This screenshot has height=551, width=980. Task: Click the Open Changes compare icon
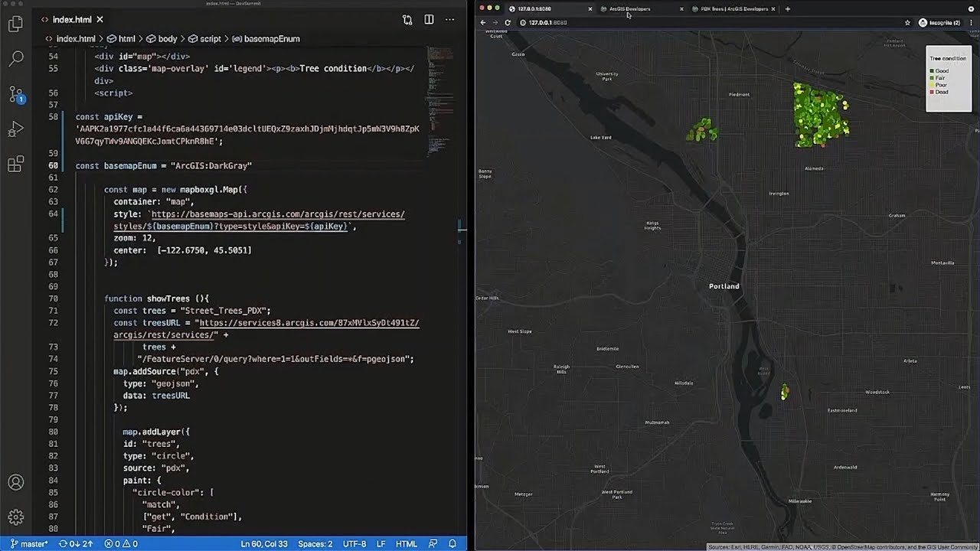tap(407, 19)
